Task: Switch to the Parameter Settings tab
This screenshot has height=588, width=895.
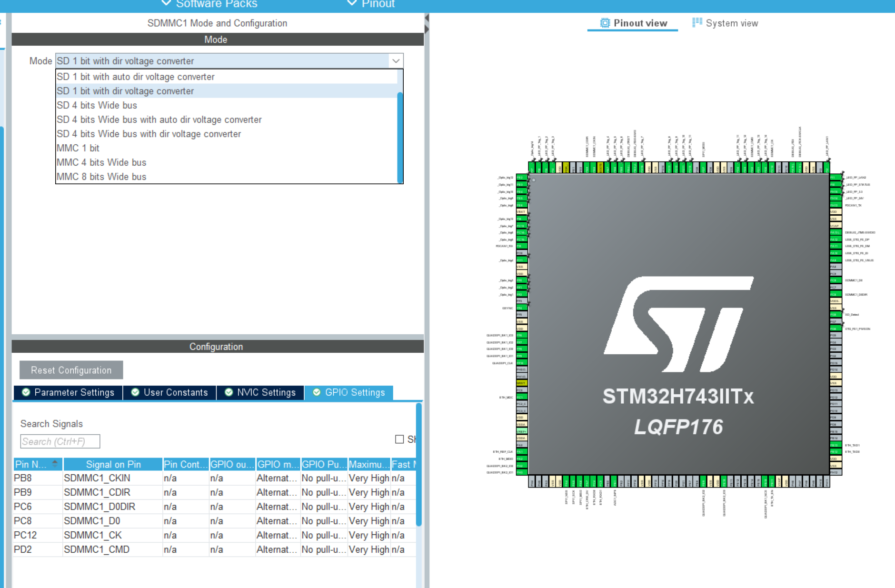Action: pos(74,392)
